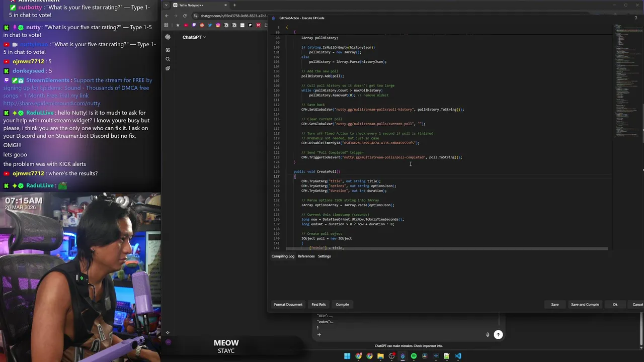Switch to the Settings tab
Screen dimensions: 644x362
click(324, 256)
